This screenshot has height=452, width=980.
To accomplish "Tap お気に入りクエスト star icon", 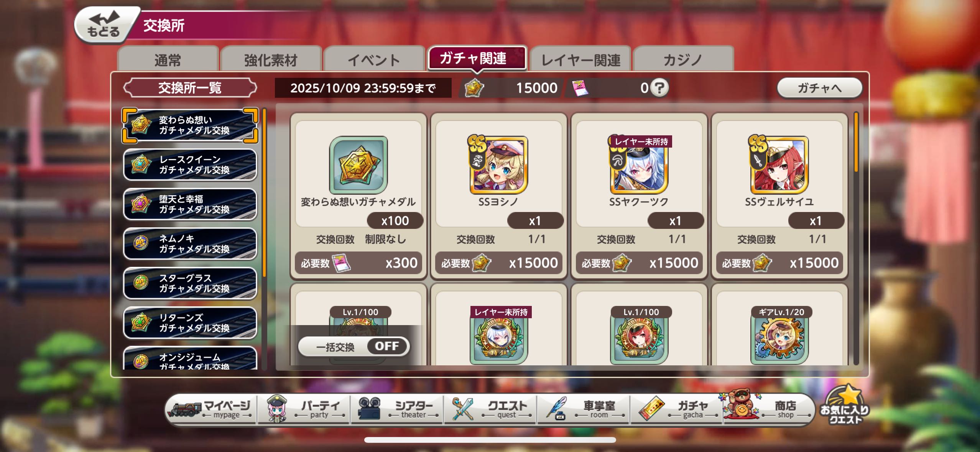I will tap(845, 405).
